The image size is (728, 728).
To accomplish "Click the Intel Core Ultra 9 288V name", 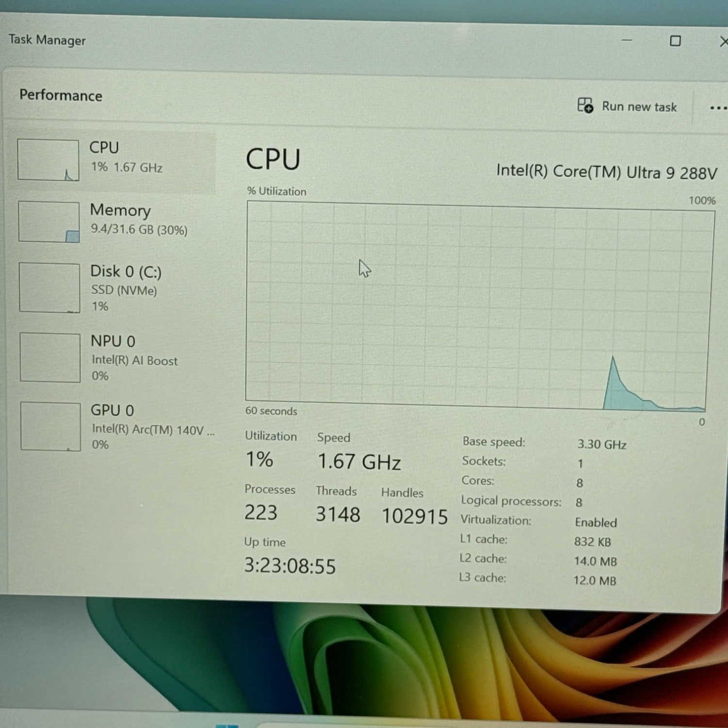I will click(606, 172).
